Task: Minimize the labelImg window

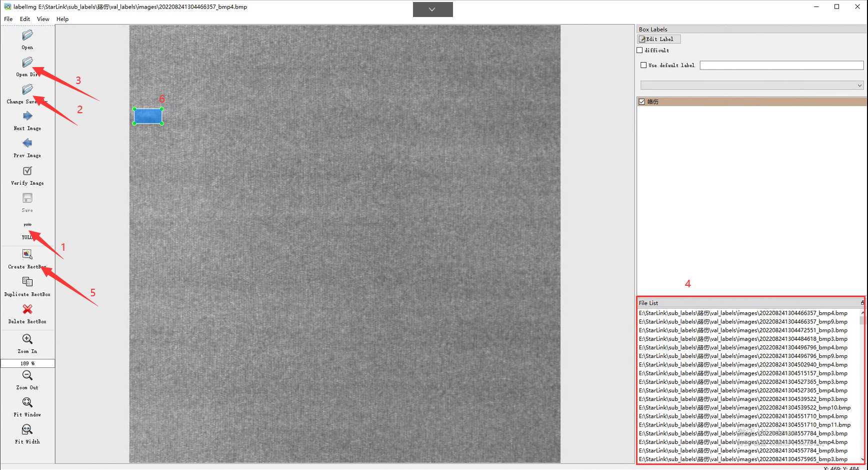Action: coord(816,7)
